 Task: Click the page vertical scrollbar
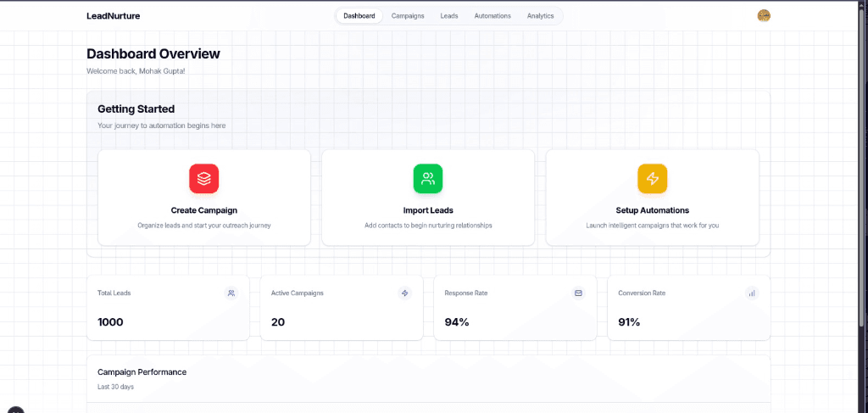(863, 166)
